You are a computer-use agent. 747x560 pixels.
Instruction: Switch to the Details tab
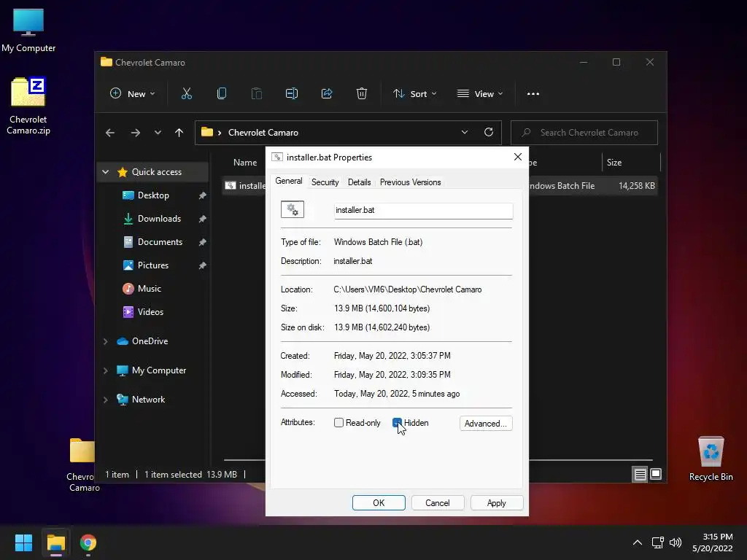(x=359, y=182)
